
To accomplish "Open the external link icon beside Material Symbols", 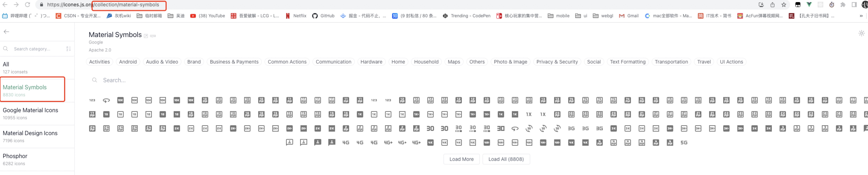I will click(x=146, y=36).
